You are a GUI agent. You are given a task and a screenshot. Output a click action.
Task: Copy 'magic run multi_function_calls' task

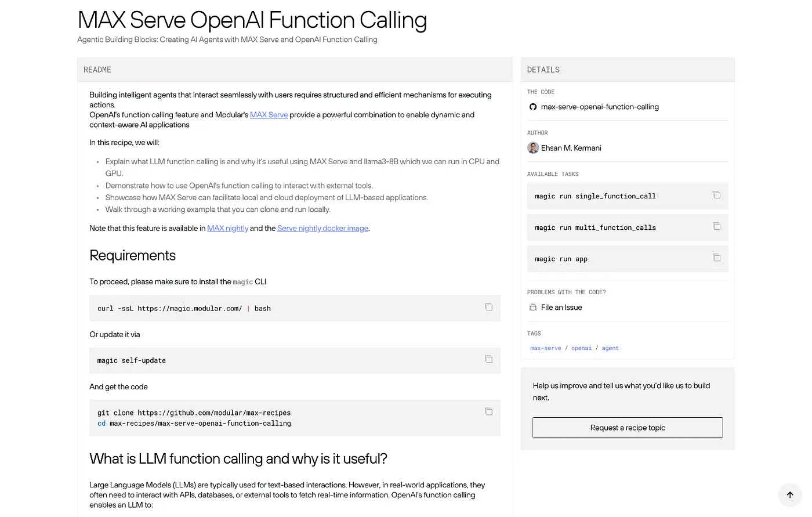click(x=717, y=226)
